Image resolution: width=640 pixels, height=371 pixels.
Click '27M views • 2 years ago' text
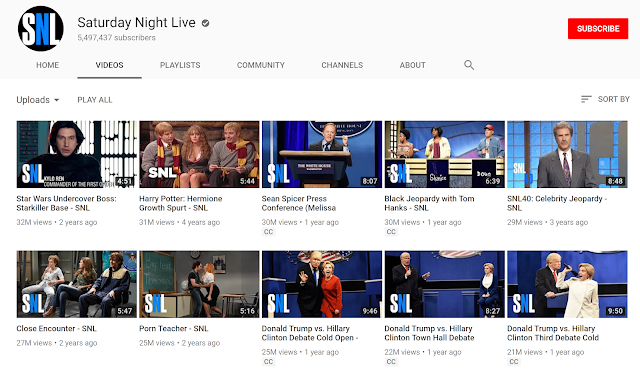click(57, 343)
